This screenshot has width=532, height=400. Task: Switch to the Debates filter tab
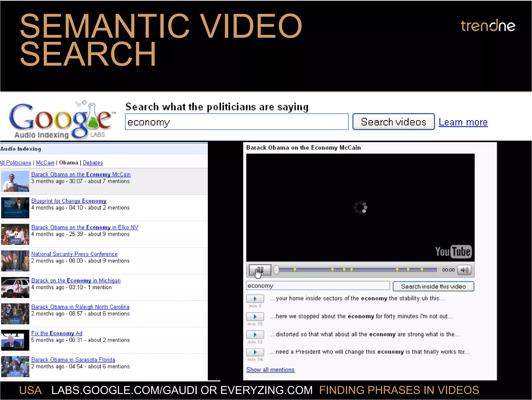pyautogui.click(x=93, y=163)
